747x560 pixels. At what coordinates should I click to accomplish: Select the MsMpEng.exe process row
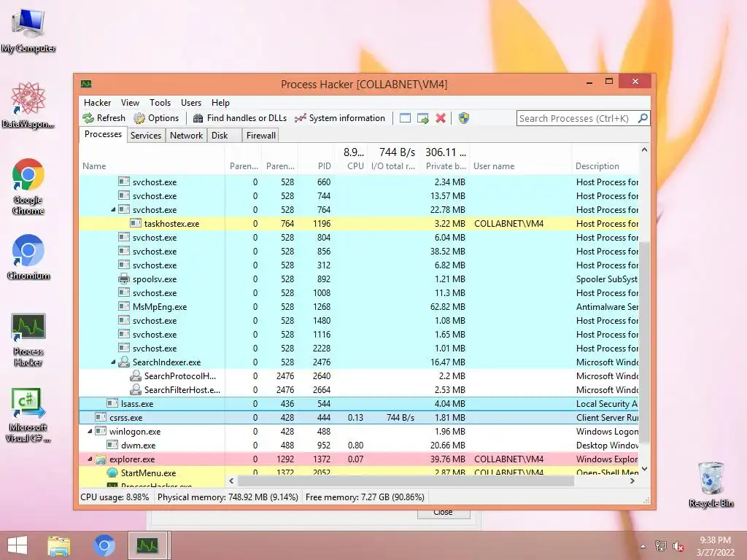359,307
